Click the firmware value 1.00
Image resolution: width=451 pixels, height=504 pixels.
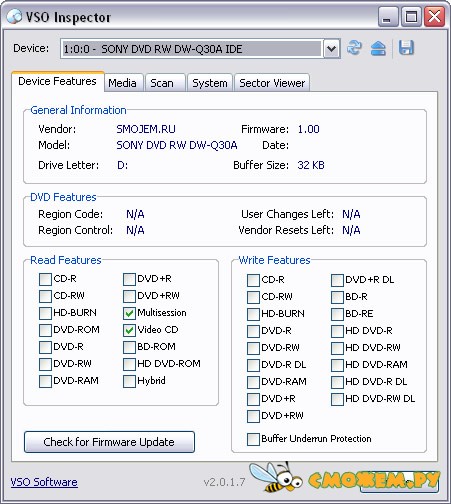click(308, 129)
